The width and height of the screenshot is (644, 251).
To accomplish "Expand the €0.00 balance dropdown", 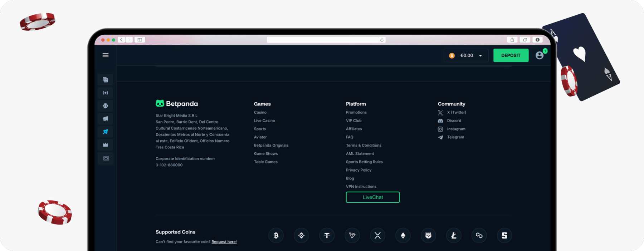I will (466, 55).
